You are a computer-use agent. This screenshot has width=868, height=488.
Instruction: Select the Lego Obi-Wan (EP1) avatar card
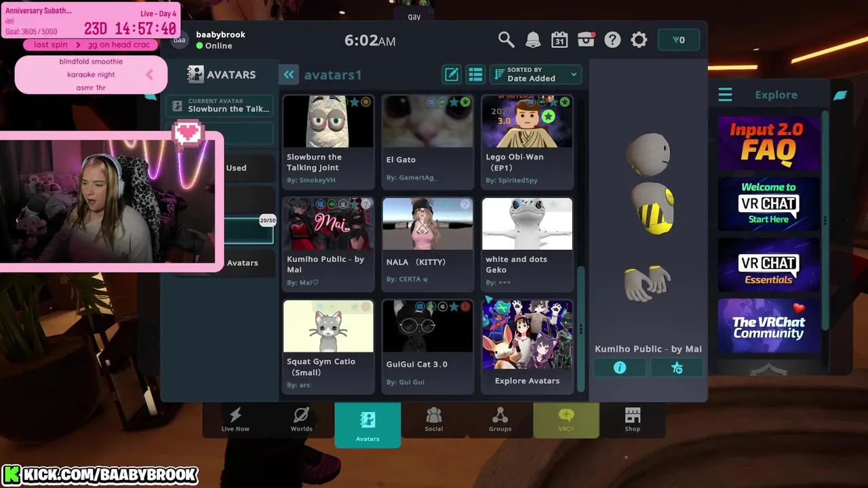coord(527,142)
